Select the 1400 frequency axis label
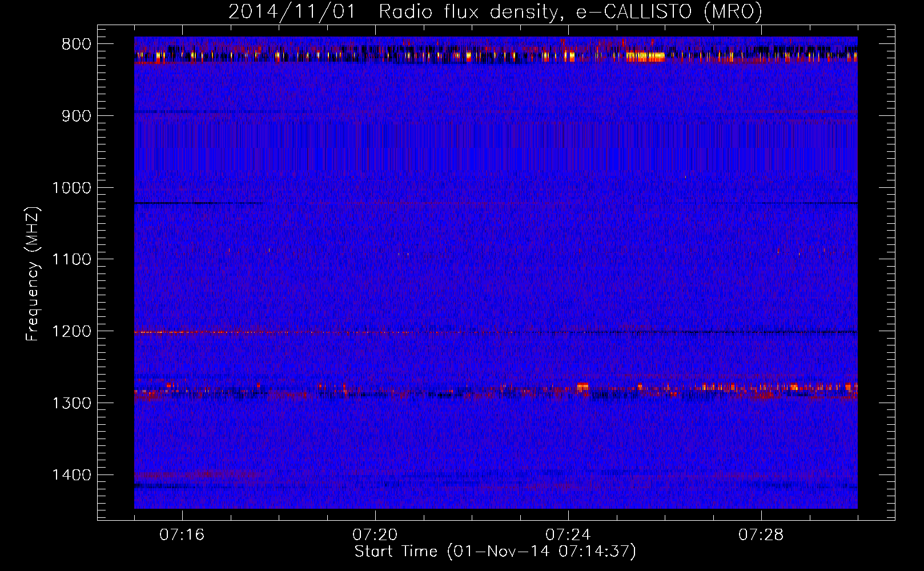The height and width of the screenshot is (571, 924). click(71, 475)
